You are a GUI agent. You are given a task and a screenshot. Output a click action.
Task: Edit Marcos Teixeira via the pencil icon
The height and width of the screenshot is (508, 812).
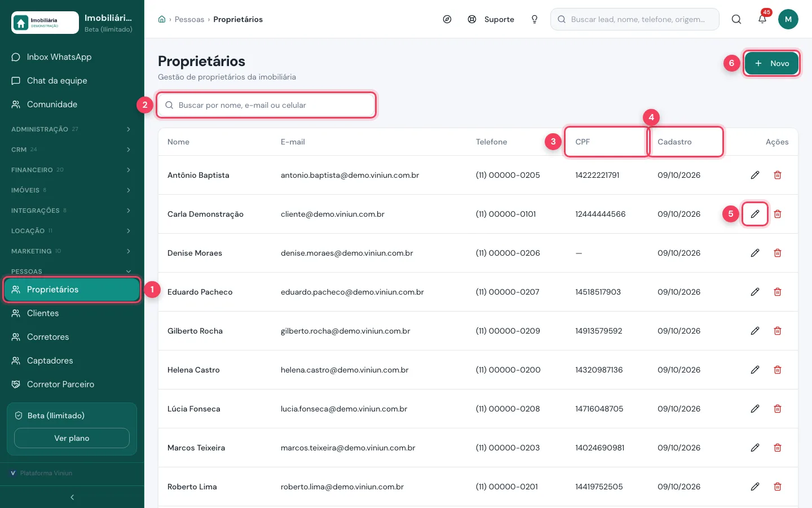tap(755, 448)
